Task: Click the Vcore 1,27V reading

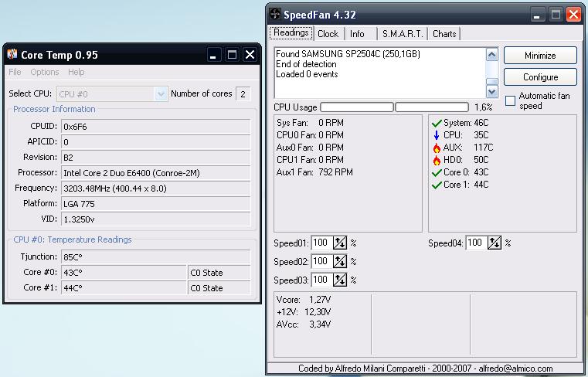Action: [304, 300]
